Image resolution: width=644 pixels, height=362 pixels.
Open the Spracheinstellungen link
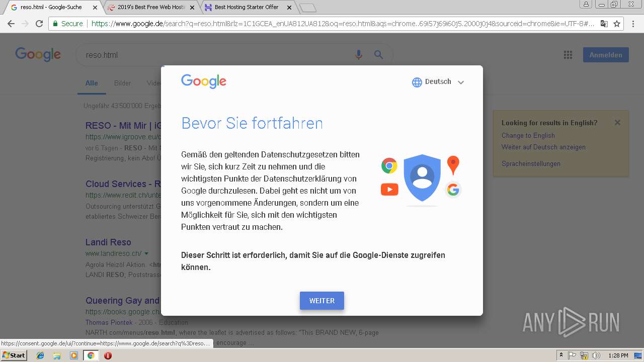[531, 164]
